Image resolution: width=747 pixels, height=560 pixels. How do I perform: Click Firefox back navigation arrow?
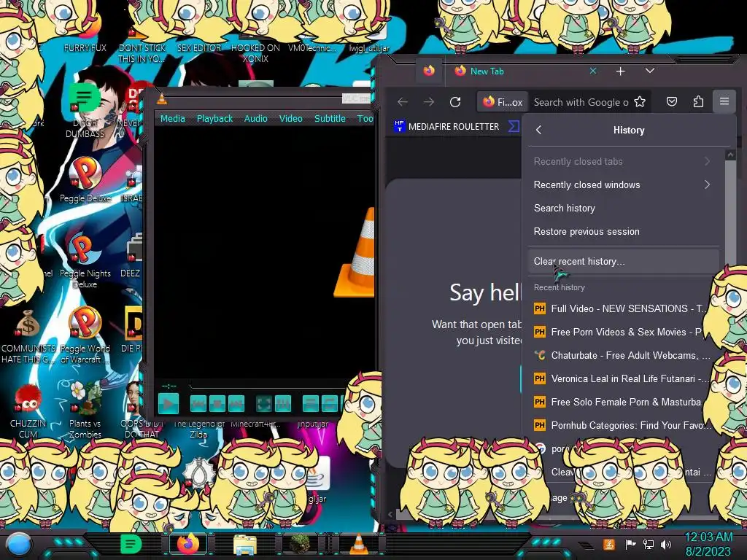point(403,102)
